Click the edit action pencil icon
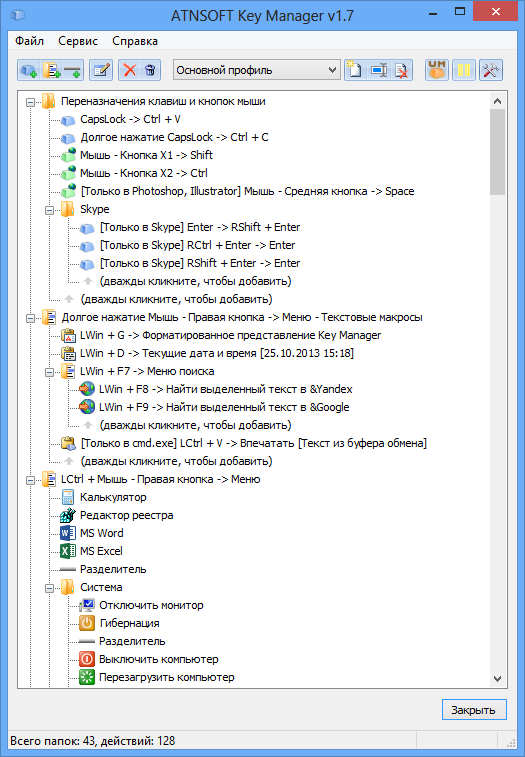 (x=101, y=70)
